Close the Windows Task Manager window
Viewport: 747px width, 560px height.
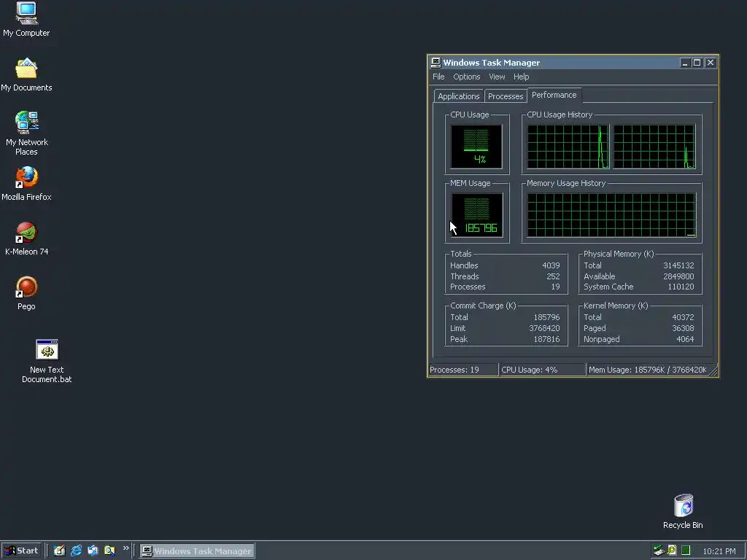pyautogui.click(x=711, y=63)
